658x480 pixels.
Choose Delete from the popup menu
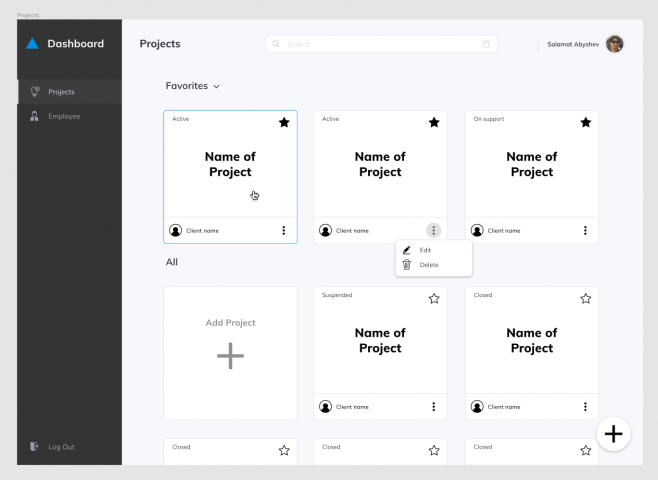[433, 265]
